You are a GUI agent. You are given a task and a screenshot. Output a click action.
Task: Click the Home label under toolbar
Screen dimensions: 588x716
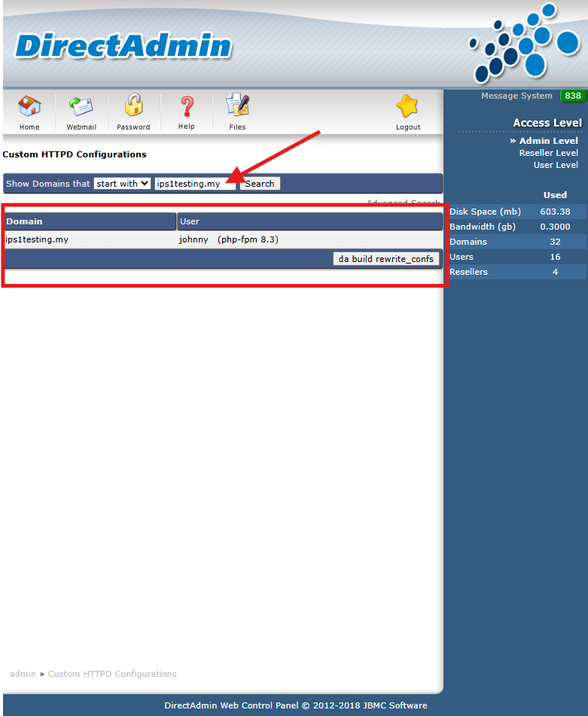pos(29,127)
